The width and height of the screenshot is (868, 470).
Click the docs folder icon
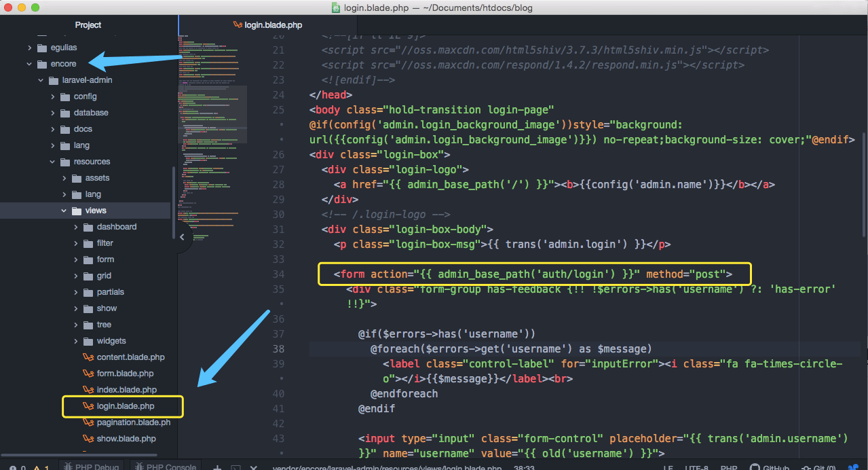pos(65,129)
